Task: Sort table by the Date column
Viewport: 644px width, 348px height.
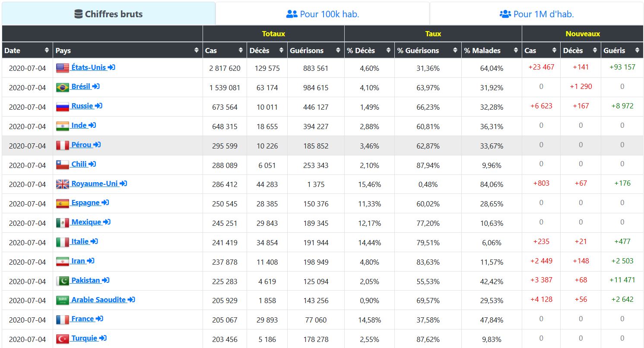Action: (x=27, y=51)
